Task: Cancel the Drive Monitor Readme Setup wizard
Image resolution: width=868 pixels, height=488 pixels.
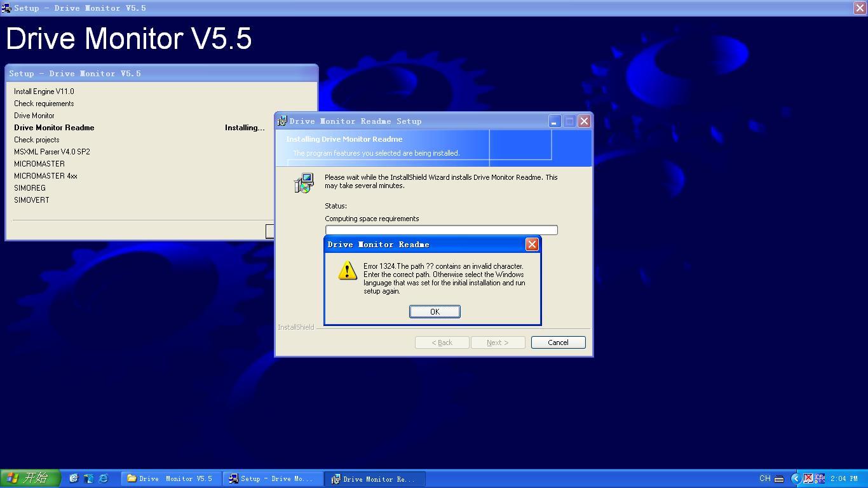Action: pyautogui.click(x=558, y=342)
